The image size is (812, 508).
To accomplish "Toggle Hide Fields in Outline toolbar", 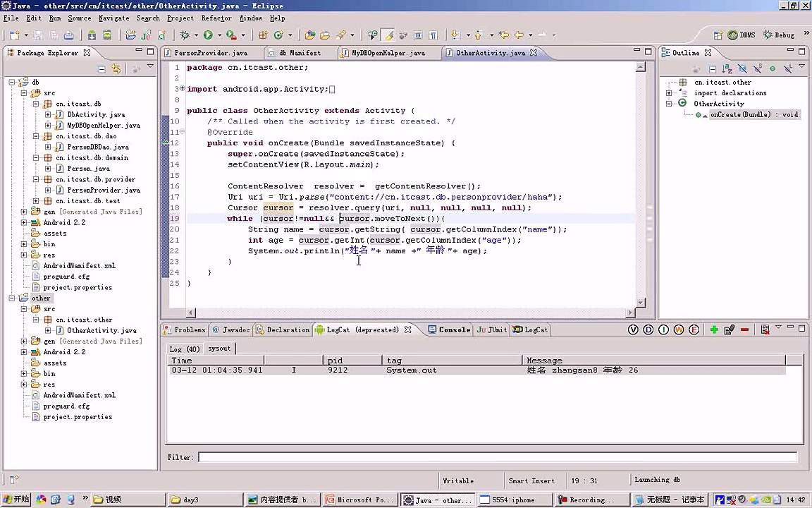I will pos(742,69).
